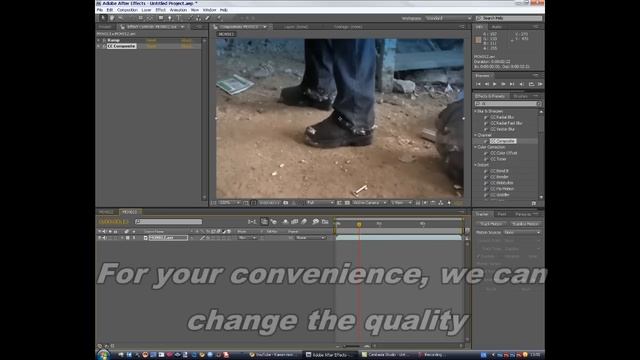
Task: Step to next frame in Preview panel
Action: pyautogui.click(x=503, y=84)
